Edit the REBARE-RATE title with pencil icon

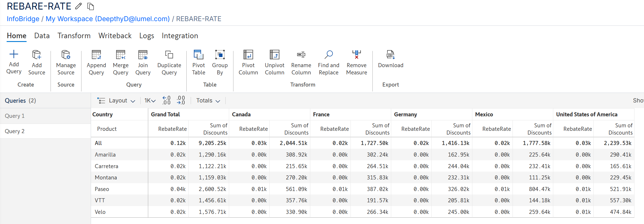(x=78, y=6)
